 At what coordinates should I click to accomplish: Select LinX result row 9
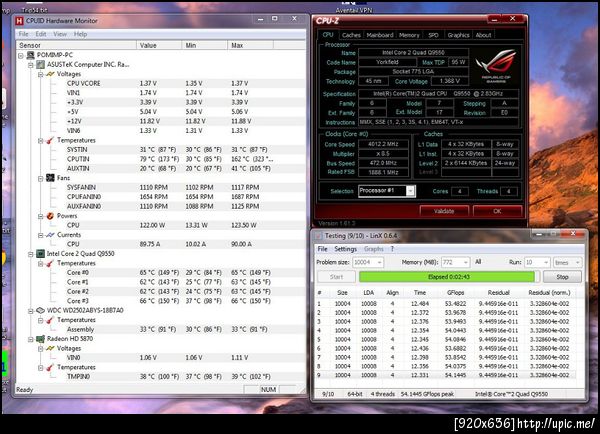click(x=445, y=375)
